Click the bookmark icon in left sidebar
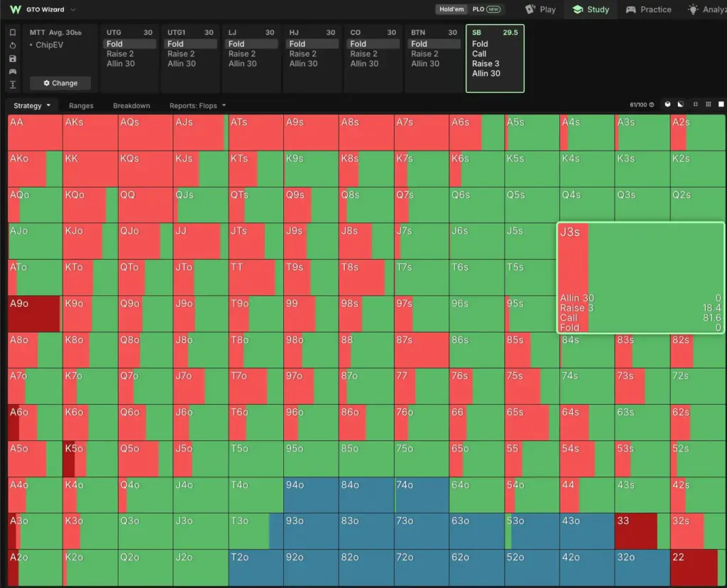Image resolution: width=727 pixels, height=588 pixels. point(13,33)
